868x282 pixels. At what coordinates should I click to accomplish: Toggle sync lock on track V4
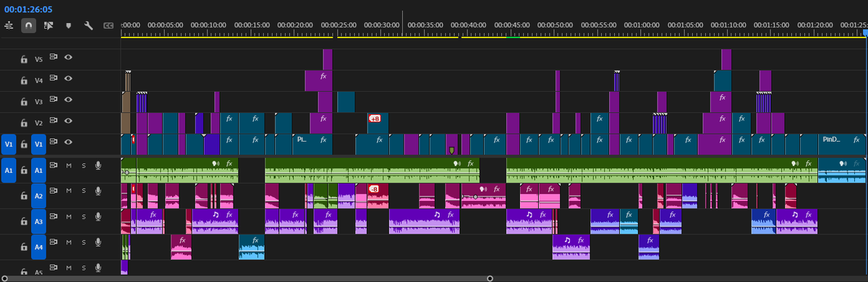pyautogui.click(x=54, y=79)
